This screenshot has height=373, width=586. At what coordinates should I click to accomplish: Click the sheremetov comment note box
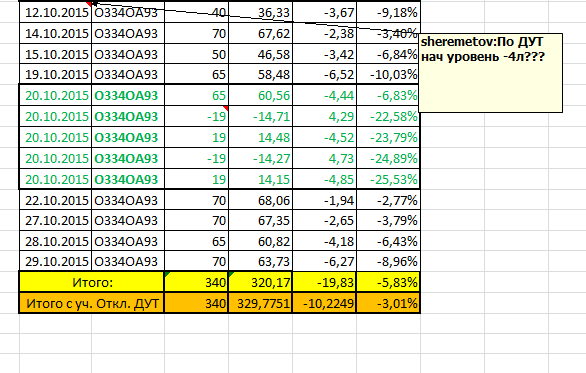point(490,73)
